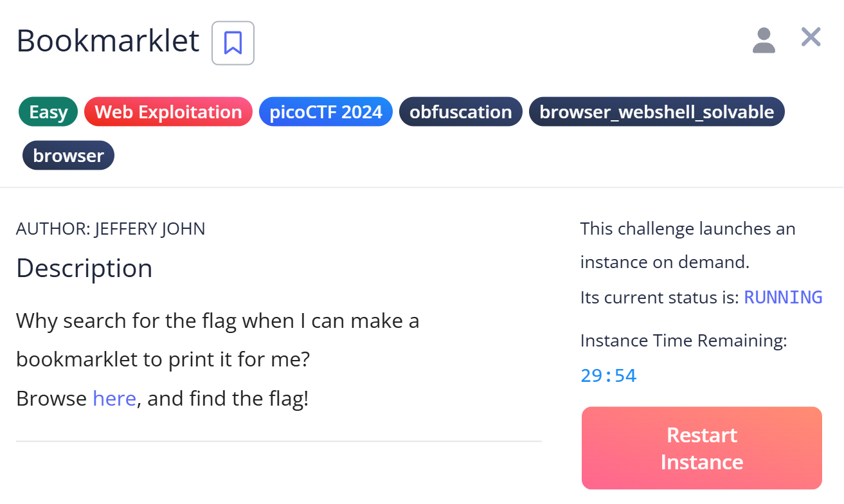Screen dimensions: 844x504
Task: Choose the obfuscation tag
Action: coord(460,112)
